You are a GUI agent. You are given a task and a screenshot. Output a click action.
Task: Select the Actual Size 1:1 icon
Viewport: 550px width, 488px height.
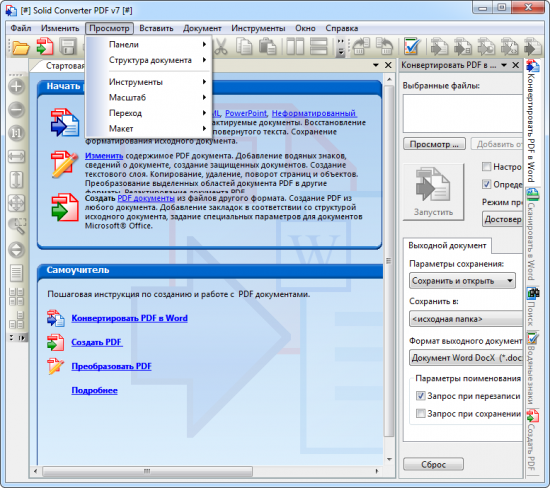point(16,133)
